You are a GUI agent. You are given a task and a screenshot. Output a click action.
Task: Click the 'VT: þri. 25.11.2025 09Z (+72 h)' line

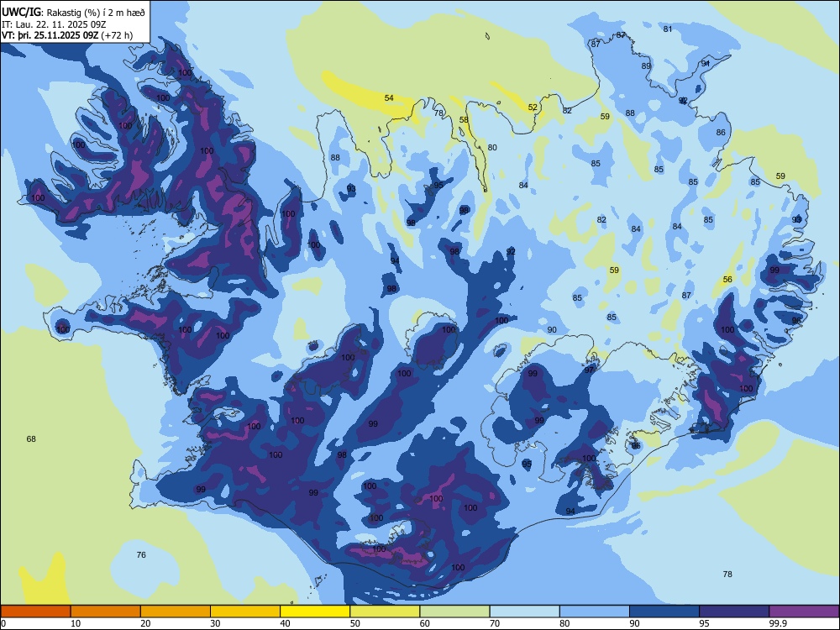click(x=67, y=36)
